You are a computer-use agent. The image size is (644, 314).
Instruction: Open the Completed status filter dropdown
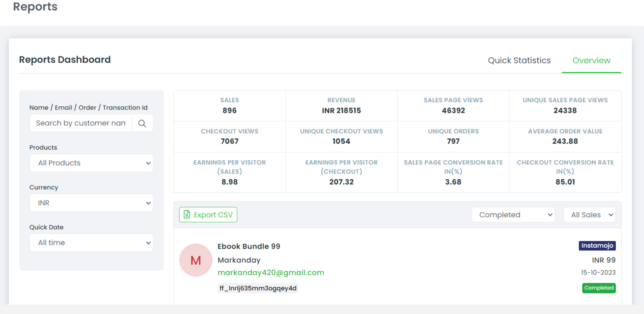click(x=514, y=215)
